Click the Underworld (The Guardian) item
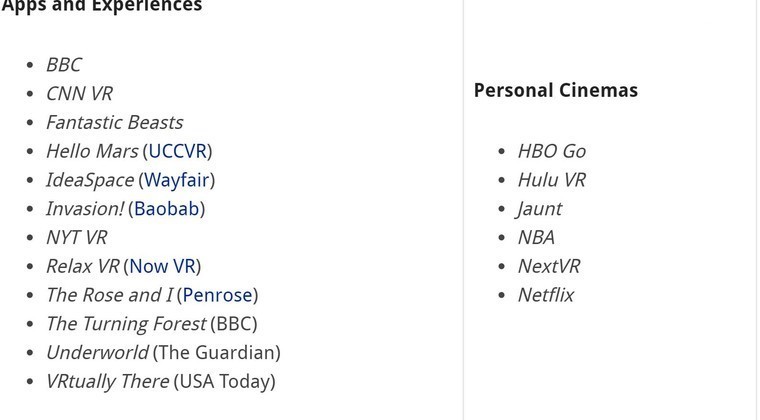 coord(163,353)
